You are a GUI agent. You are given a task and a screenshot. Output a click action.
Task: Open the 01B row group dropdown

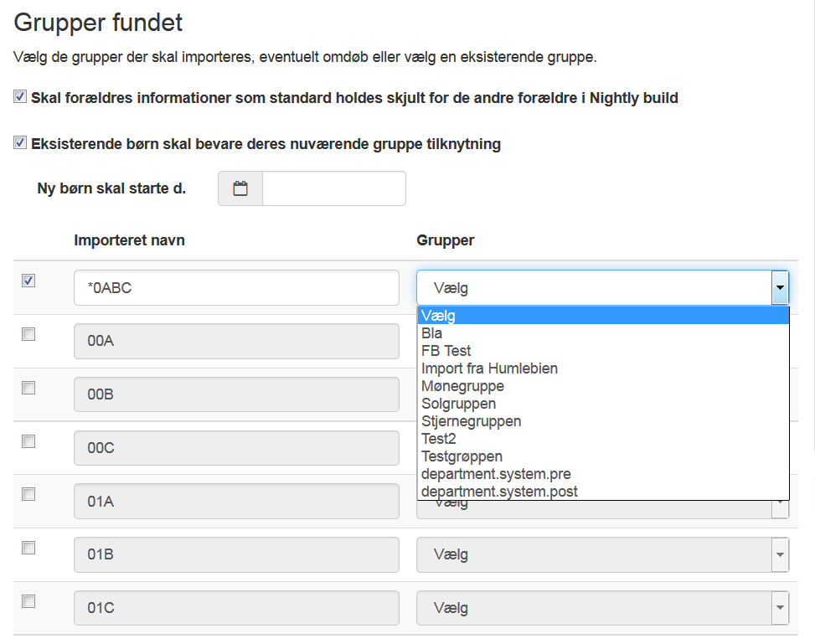pos(603,554)
